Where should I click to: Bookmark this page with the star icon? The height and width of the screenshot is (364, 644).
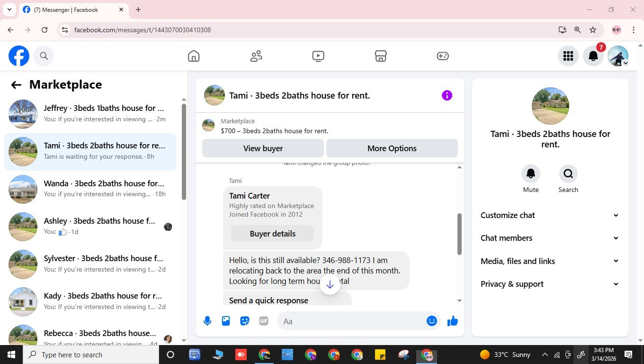593,30
